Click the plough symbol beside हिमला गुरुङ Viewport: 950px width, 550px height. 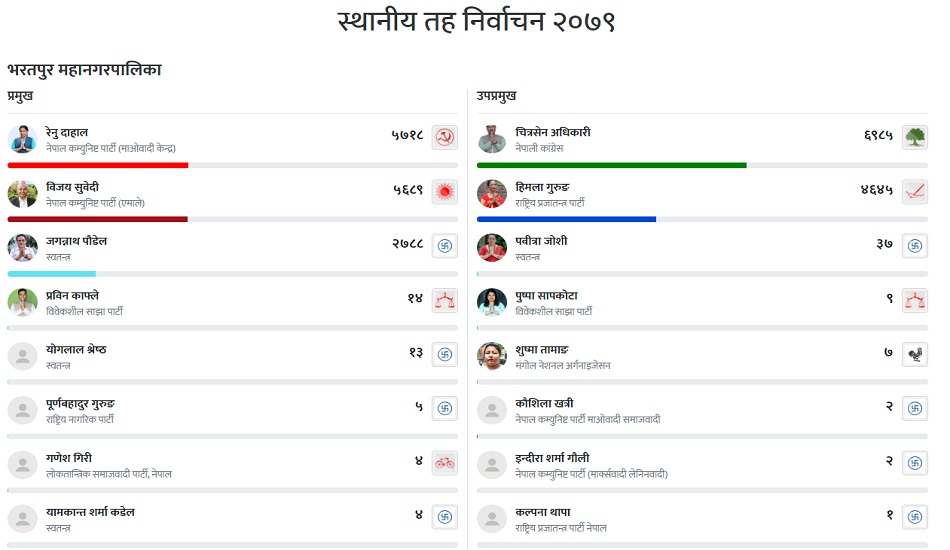pyautogui.click(x=914, y=192)
